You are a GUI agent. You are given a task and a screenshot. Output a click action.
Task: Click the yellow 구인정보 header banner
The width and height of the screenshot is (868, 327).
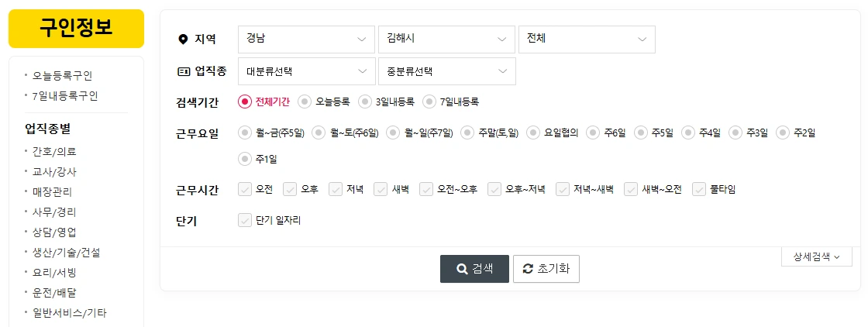click(77, 29)
